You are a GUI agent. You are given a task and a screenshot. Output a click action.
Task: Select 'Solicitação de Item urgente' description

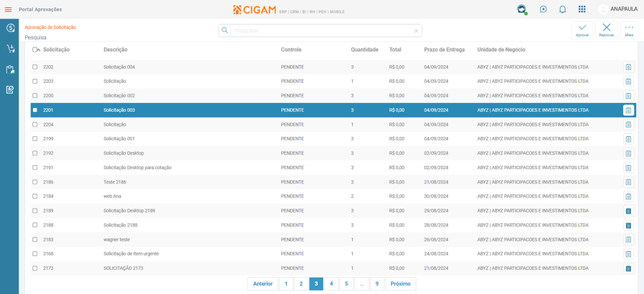131,254
